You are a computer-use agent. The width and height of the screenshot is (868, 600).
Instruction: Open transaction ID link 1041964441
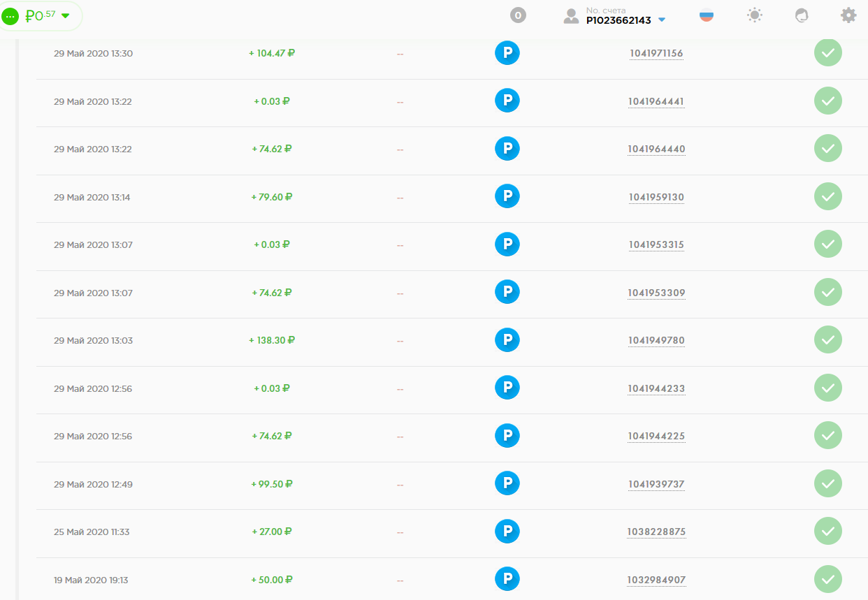[x=656, y=101]
